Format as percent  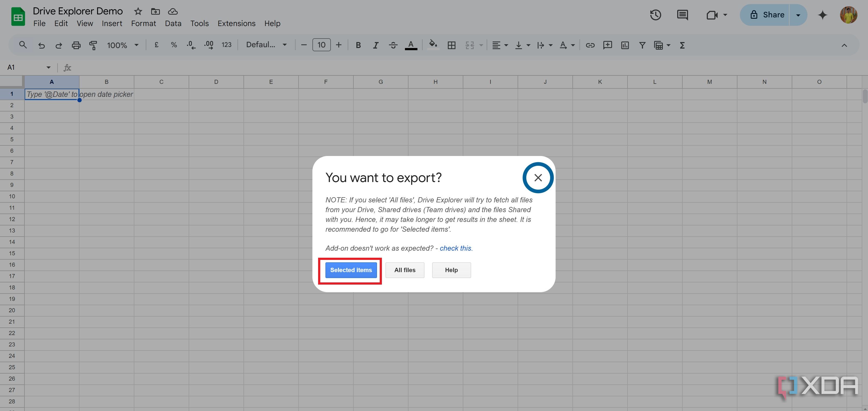174,45
